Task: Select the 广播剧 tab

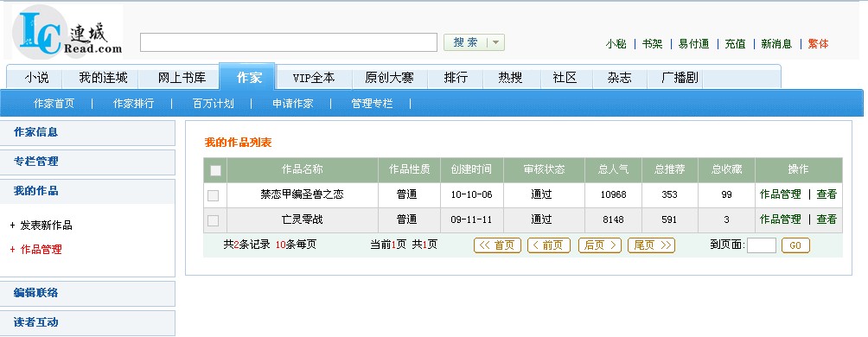Action: [680, 78]
